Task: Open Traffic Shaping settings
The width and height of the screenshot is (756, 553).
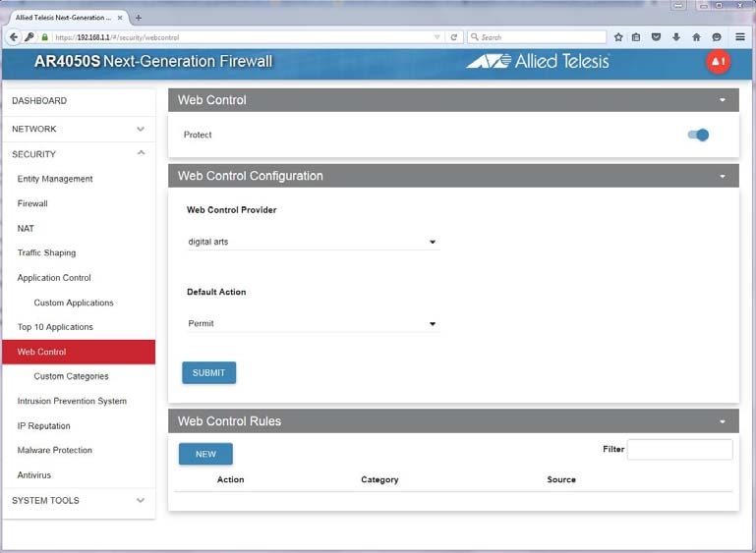Action: [x=46, y=252]
